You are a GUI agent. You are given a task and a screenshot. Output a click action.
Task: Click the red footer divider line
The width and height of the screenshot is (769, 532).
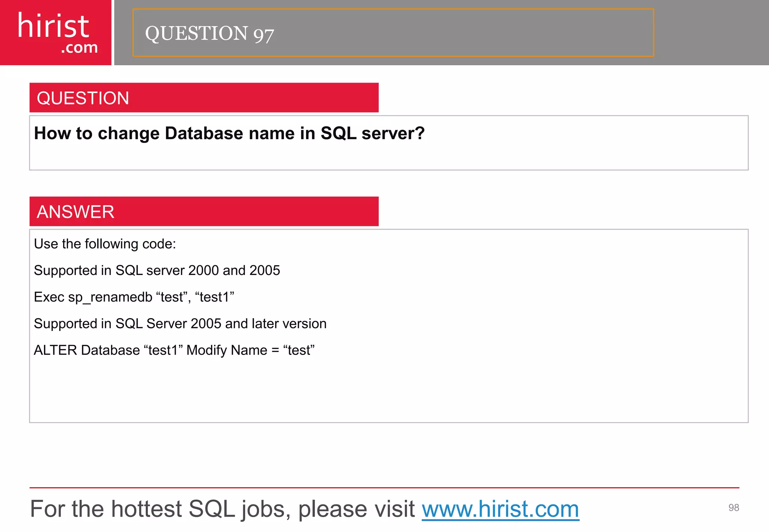click(x=384, y=488)
